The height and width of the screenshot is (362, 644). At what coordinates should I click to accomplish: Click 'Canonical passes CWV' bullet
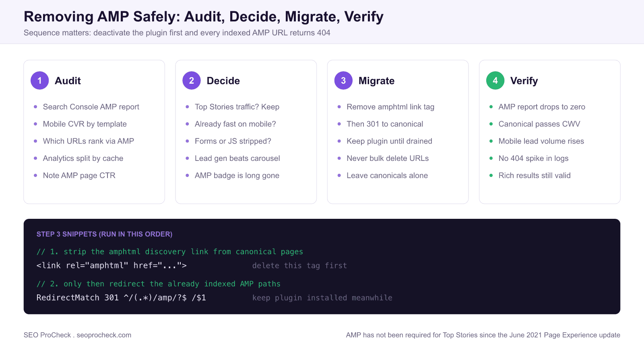539,124
